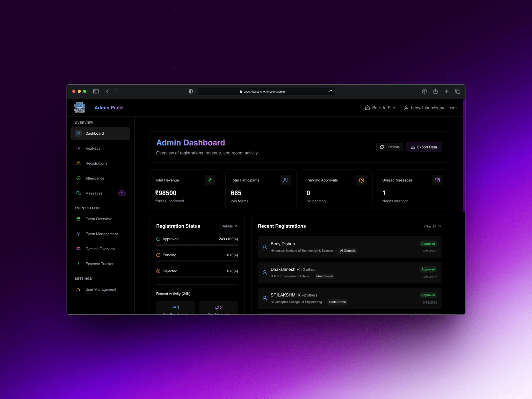The width and height of the screenshot is (532, 399).
Task: Click the new messages activity tile
Action: (219, 308)
